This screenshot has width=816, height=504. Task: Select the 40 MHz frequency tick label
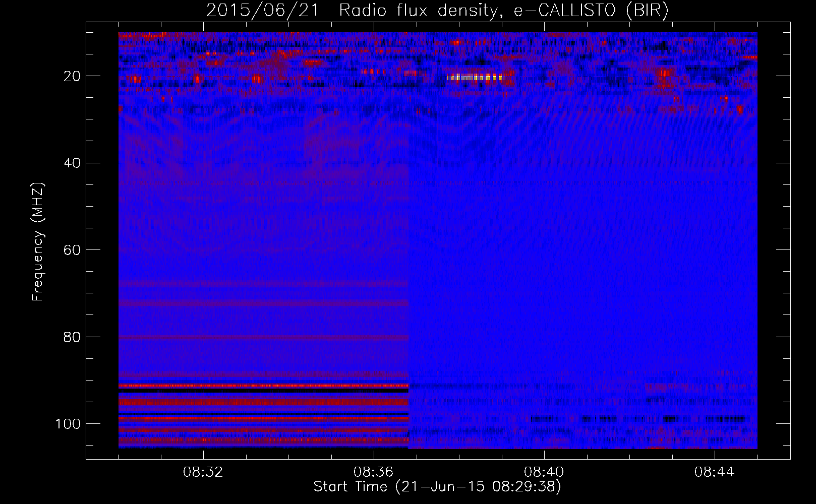coord(73,163)
